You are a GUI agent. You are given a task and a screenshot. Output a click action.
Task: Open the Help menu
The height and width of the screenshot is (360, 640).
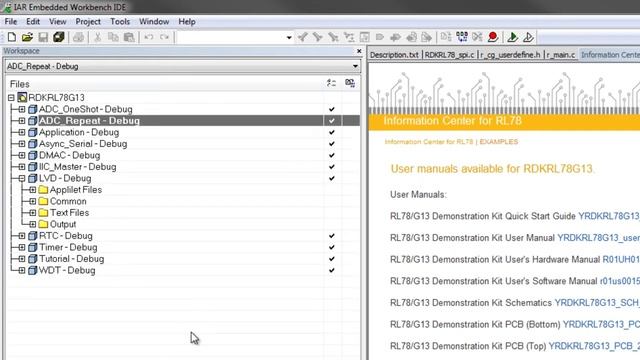click(187, 22)
